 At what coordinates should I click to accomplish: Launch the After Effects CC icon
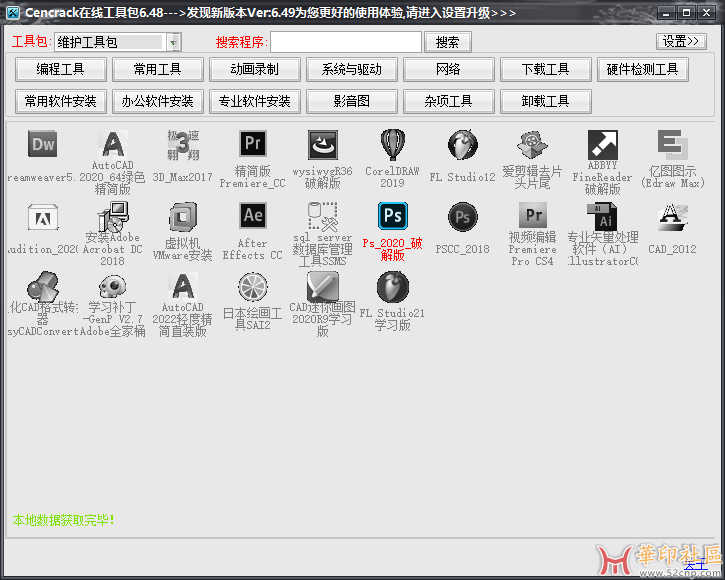pyautogui.click(x=253, y=216)
